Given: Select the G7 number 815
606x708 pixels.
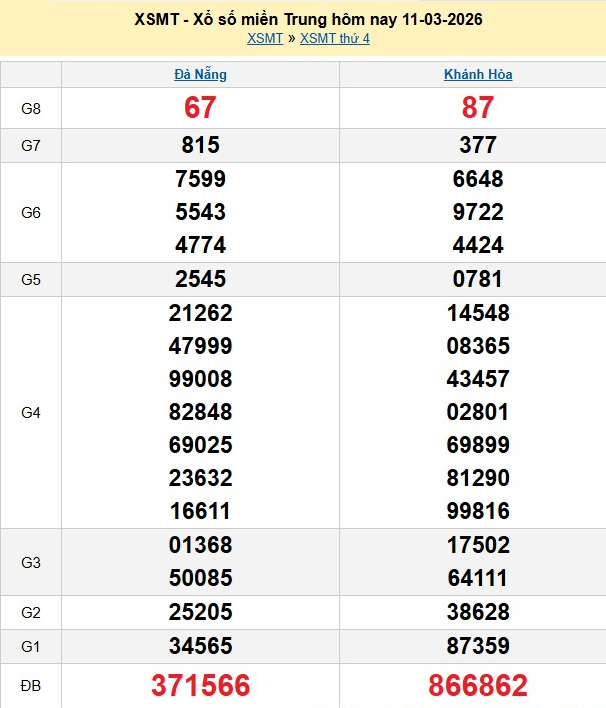Looking at the screenshot, I should pos(200,145).
